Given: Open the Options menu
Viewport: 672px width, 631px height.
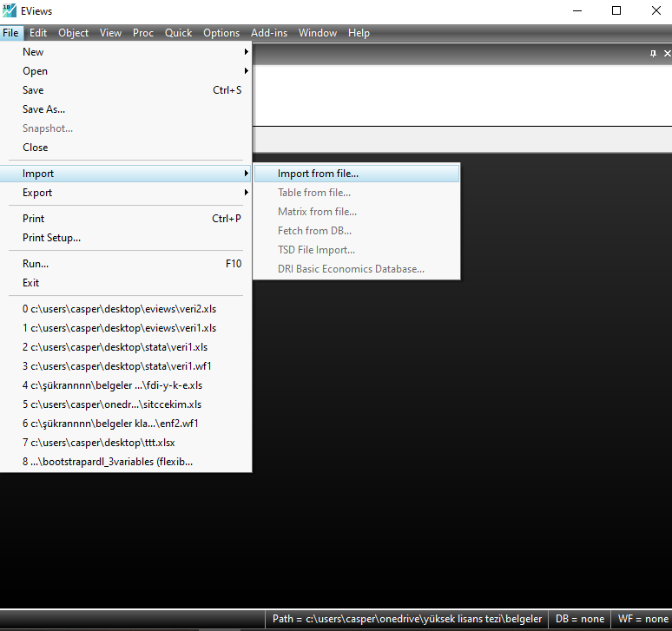Looking at the screenshot, I should [221, 33].
